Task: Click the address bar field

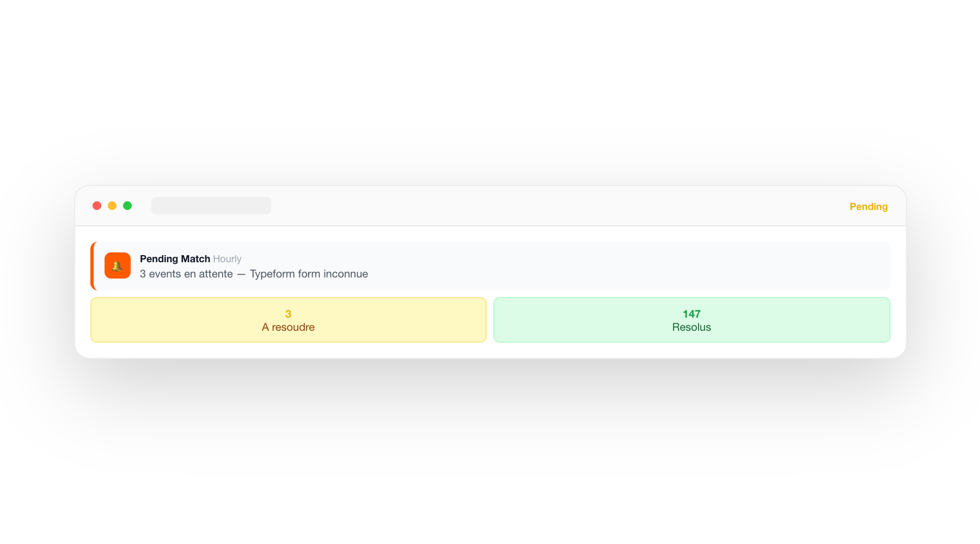Action: 211,206
